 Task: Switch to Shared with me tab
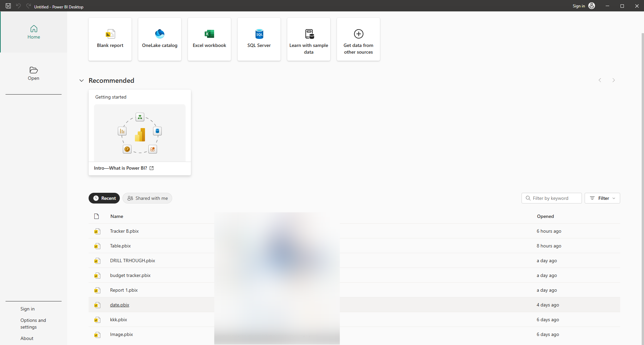(x=147, y=198)
